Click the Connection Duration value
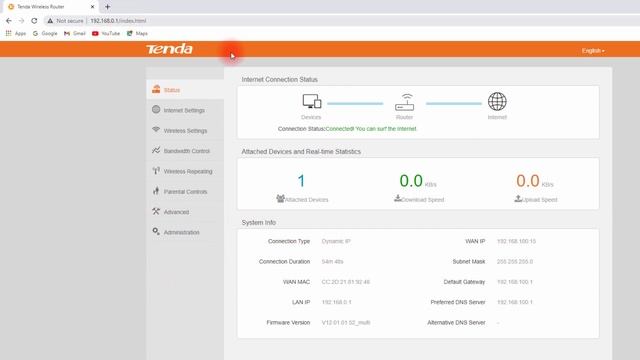The width and height of the screenshot is (640, 360). [332, 262]
